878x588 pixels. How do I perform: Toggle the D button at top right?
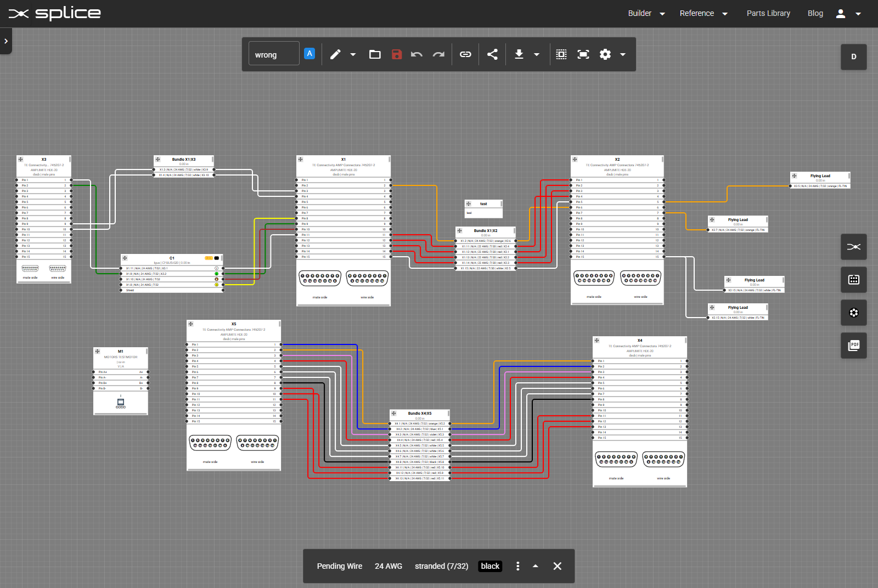click(853, 56)
